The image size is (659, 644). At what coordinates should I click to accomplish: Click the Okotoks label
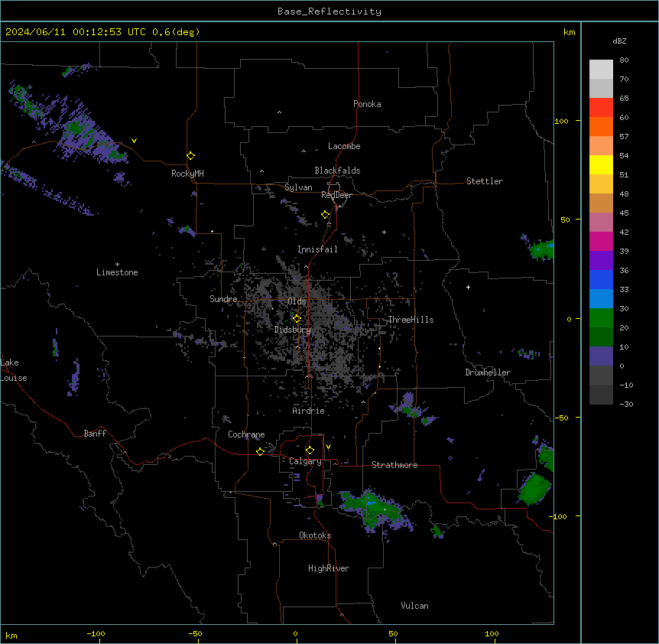click(x=315, y=535)
